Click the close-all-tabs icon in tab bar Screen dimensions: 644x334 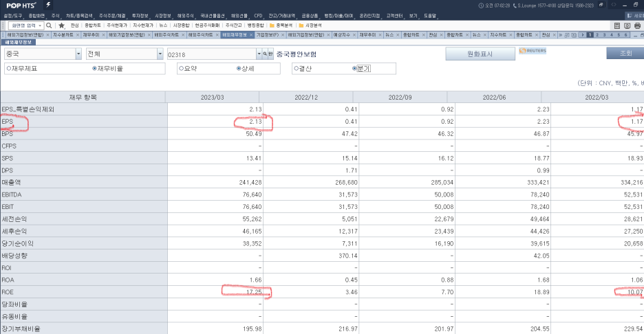(x=574, y=35)
